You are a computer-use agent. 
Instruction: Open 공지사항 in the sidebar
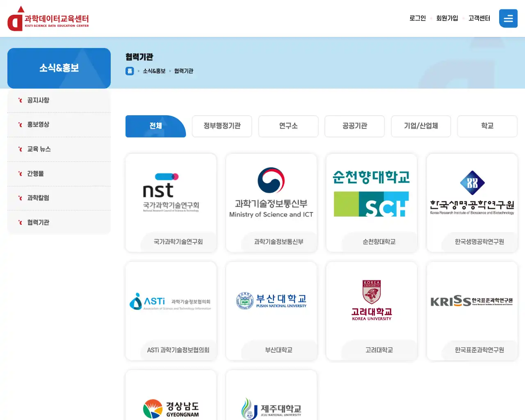click(59, 100)
